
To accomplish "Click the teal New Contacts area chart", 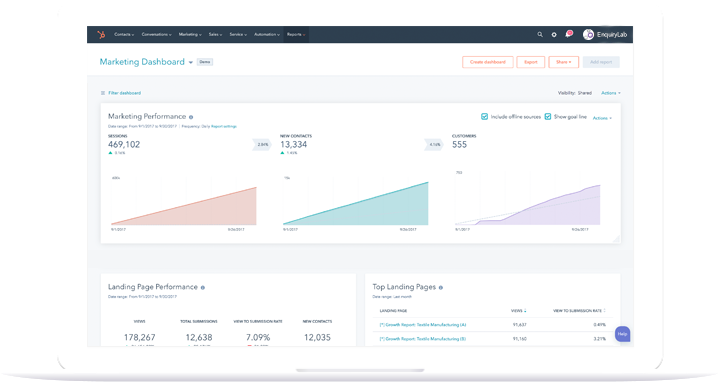I will [356, 203].
